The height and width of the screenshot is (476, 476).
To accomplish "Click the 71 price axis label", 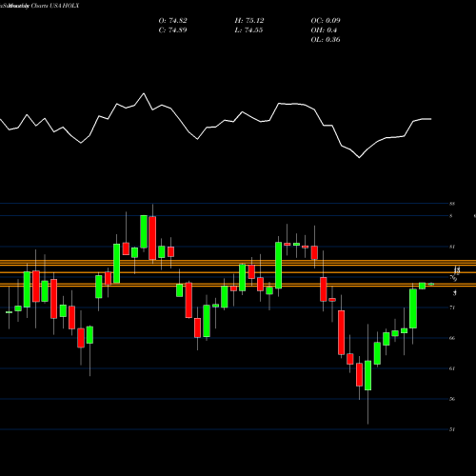I will (452, 307).
